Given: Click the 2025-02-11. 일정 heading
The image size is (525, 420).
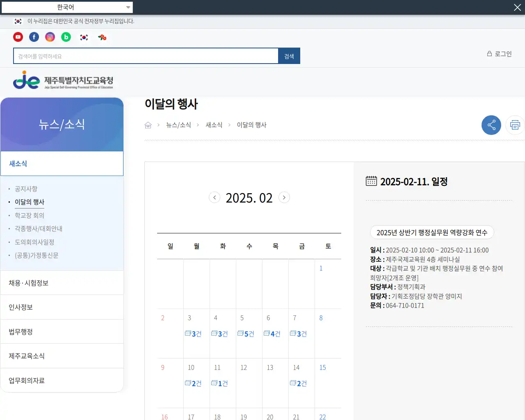Looking at the screenshot, I should point(414,181).
